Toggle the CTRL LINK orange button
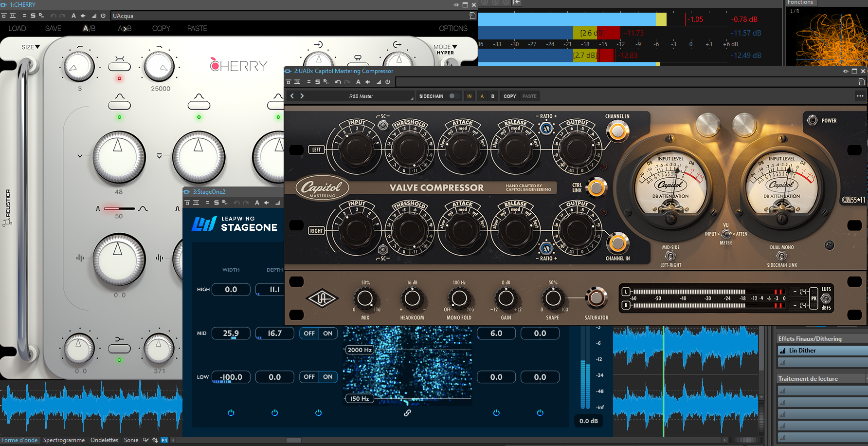The image size is (868, 446). (x=597, y=187)
